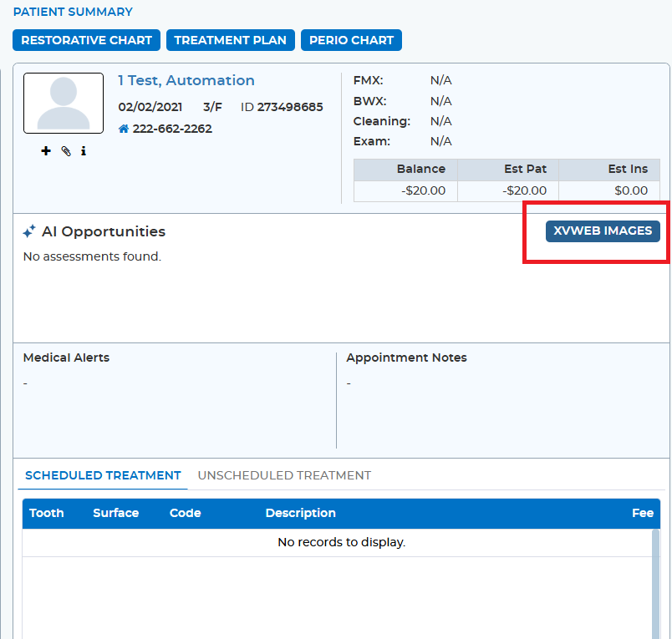672x639 pixels.
Task: Click the Patient Summary heading
Action: 73,12
